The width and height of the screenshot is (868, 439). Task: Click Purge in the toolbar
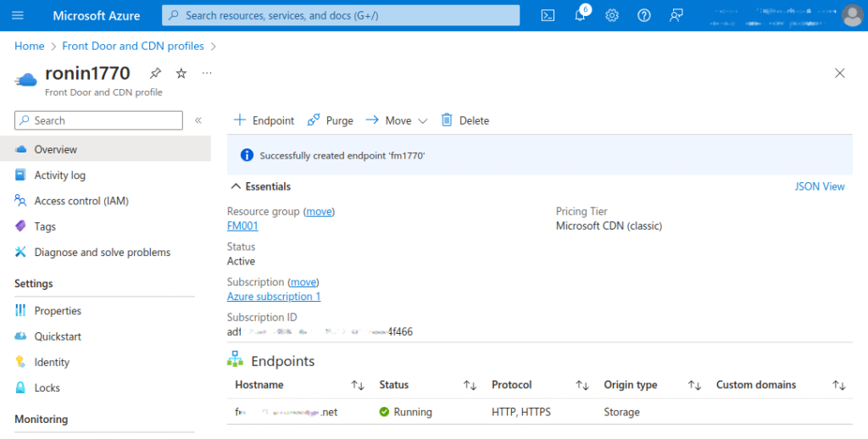(x=331, y=120)
